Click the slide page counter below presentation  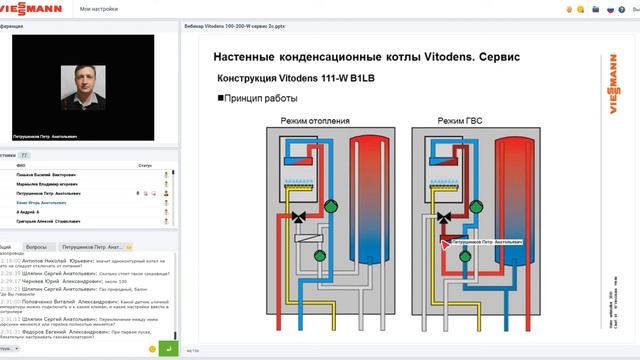[193, 351]
